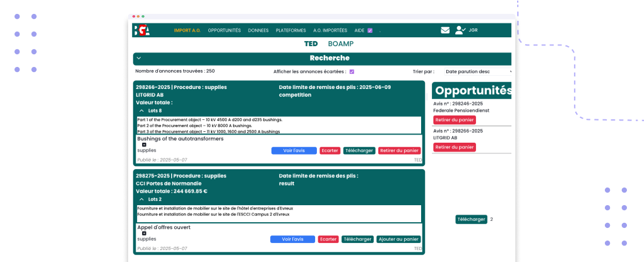644x262 pixels.
Task: Open A.O. IMPORTEES menu
Action: 330,30
